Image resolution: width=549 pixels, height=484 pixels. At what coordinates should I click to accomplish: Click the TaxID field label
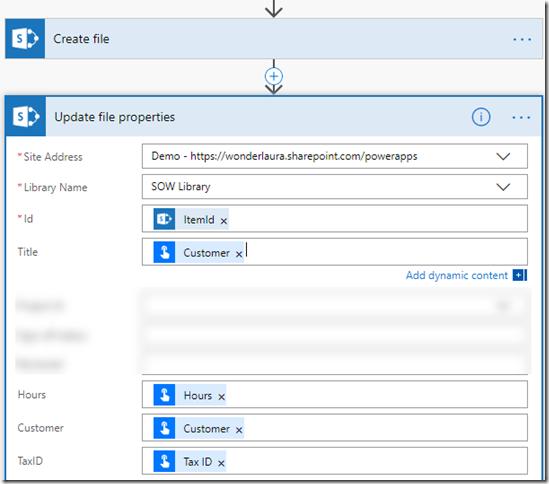[x=30, y=461]
